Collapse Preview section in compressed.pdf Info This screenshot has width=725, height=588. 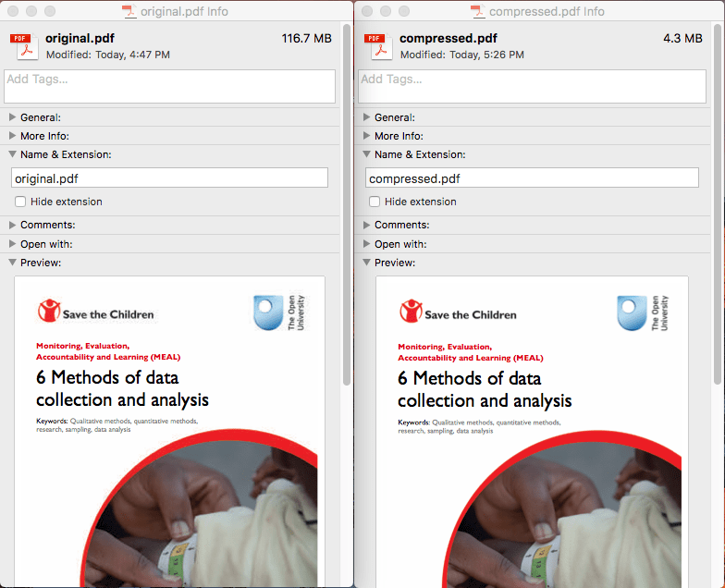point(366,263)
